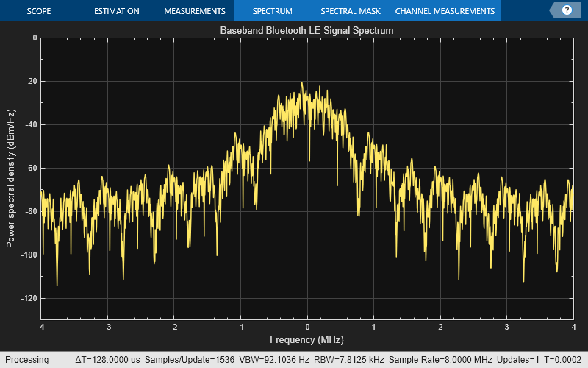Click the 'Frequency (MHz)' x-axis label
This screenshot has height=368, width=588.
[x=306, y=339]
